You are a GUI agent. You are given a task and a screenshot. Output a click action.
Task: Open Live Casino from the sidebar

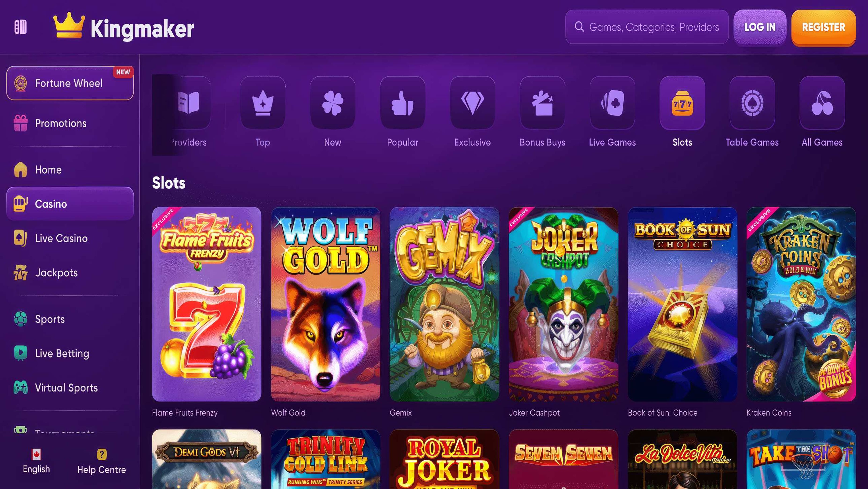[70, 238]
